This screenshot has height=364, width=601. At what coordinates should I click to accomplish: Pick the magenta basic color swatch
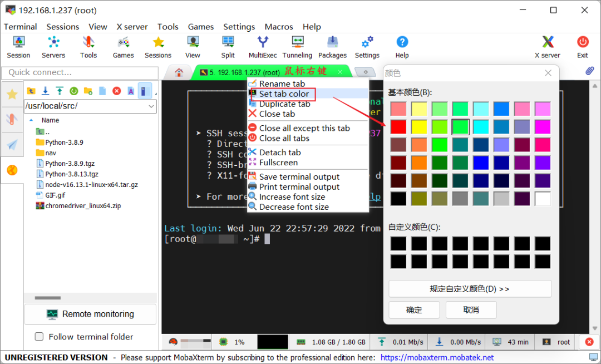[543, 127]
